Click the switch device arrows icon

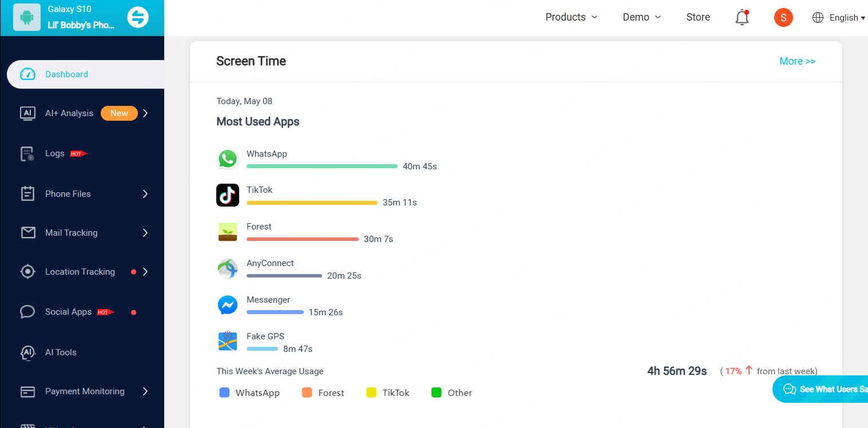(138, 17)
